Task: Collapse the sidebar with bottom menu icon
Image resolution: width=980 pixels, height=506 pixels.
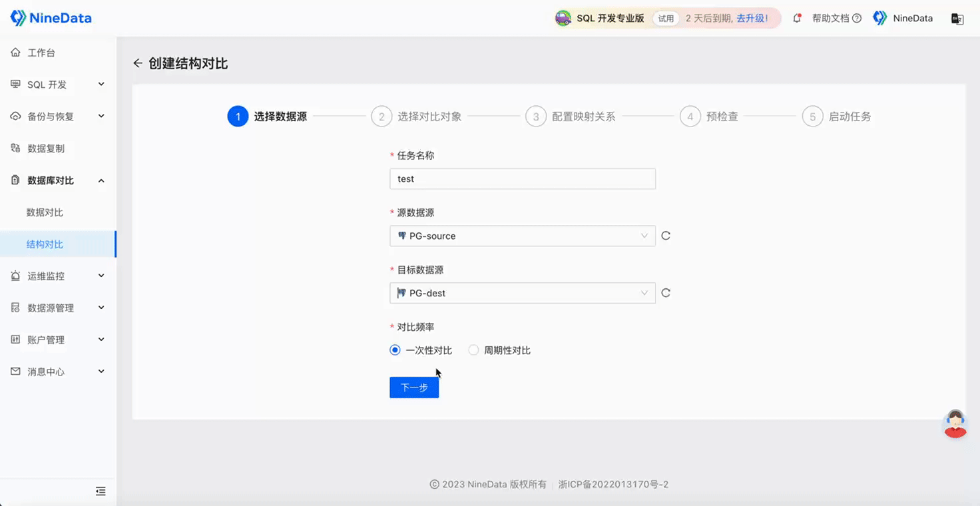Action: pyautogui.click(x=101, y=491)
